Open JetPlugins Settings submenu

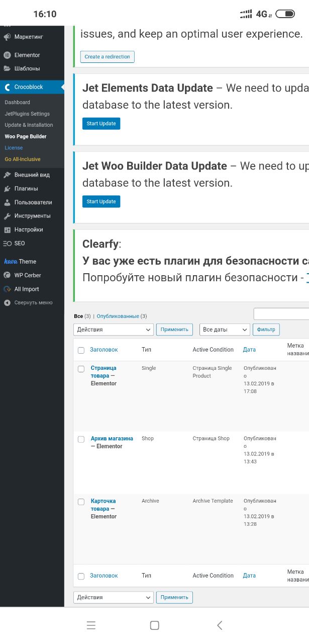pyautogui.click(x=27, y=114)
